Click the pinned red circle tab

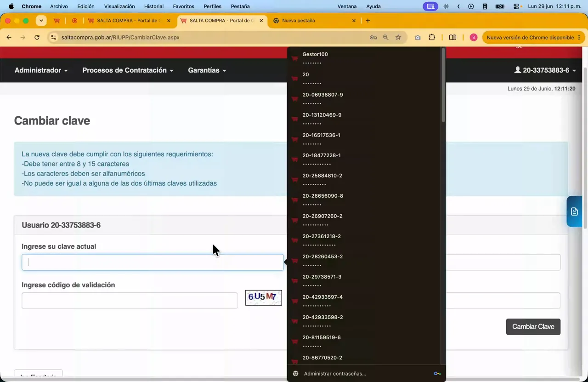[74, 21]
